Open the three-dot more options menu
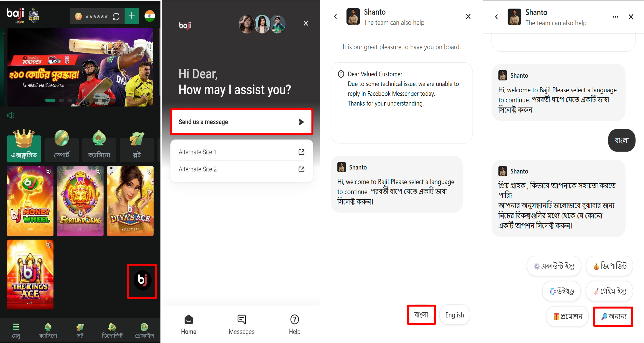 615,17
